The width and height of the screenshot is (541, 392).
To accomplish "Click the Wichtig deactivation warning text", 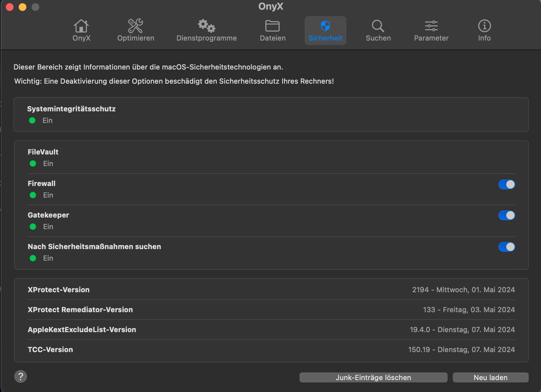I will click(x=174, y=81).
